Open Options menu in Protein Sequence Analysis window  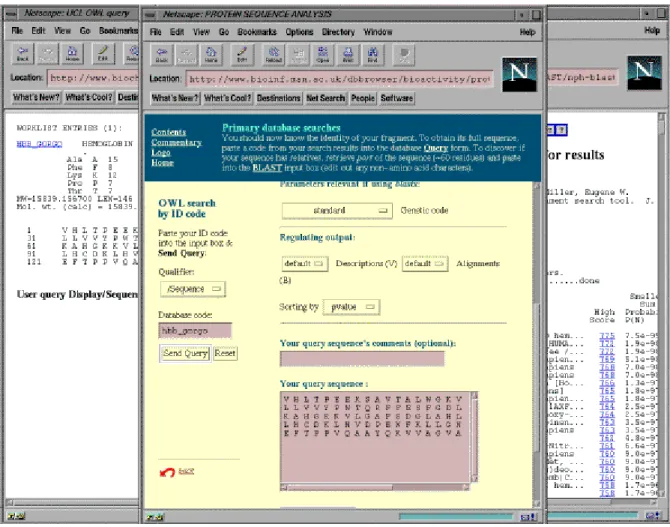299,32
